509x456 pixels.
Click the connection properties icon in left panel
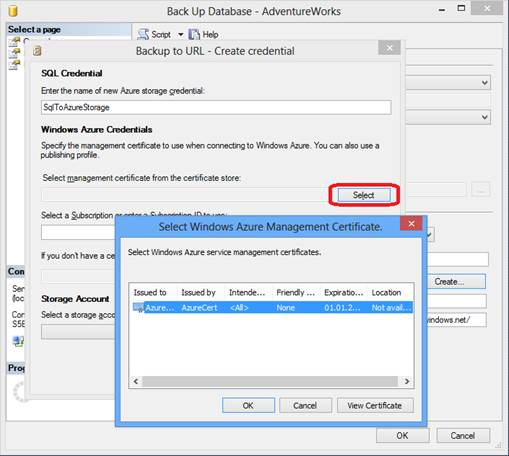pyautogui.click(x=18, y=341)
